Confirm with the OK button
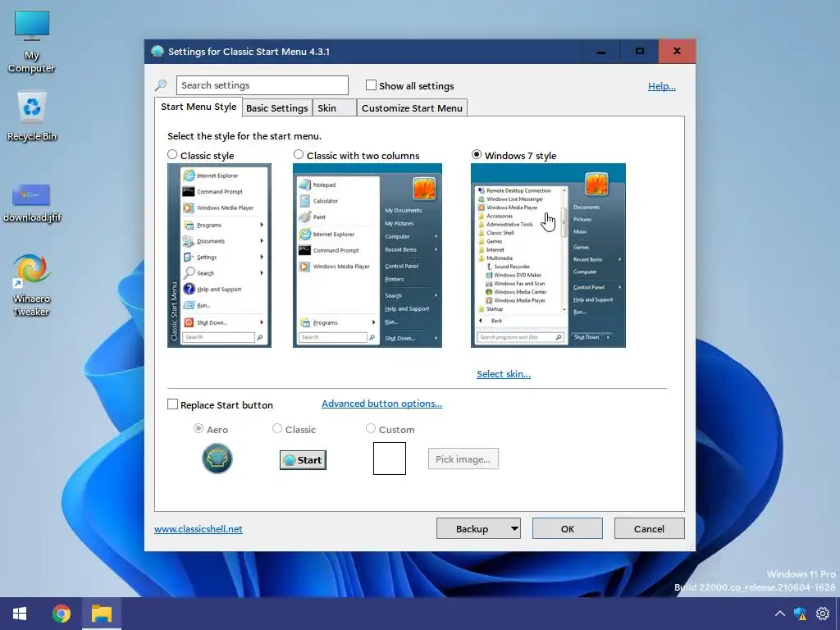The image size is (840, 630). [568, 529]
